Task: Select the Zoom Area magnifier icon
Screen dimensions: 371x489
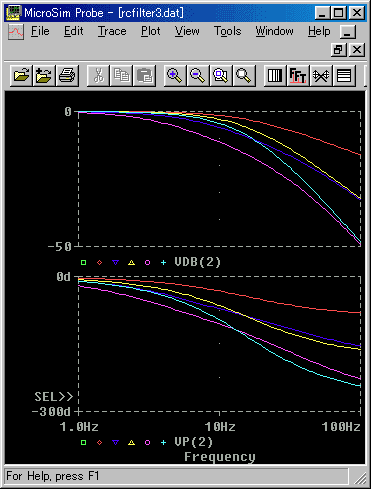Action: pyautogui.click(x=221, y=76)
